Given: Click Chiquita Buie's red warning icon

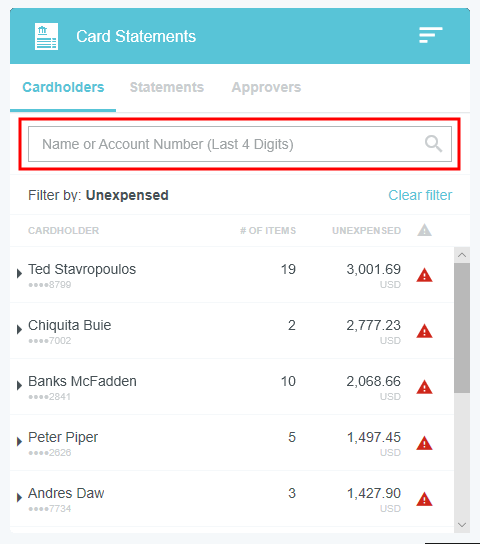Looking at the screenshot, I should tap(424, 331).
